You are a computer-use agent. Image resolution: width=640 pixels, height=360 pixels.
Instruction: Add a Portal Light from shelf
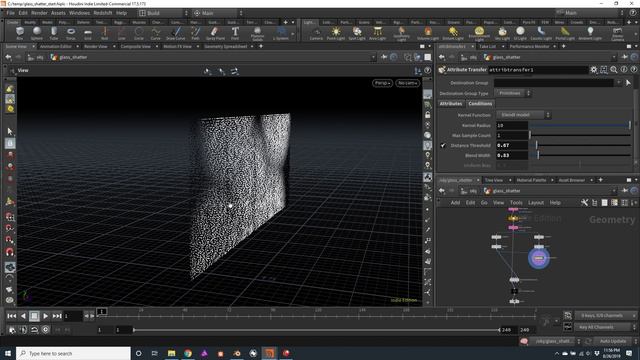pos(565,33)
